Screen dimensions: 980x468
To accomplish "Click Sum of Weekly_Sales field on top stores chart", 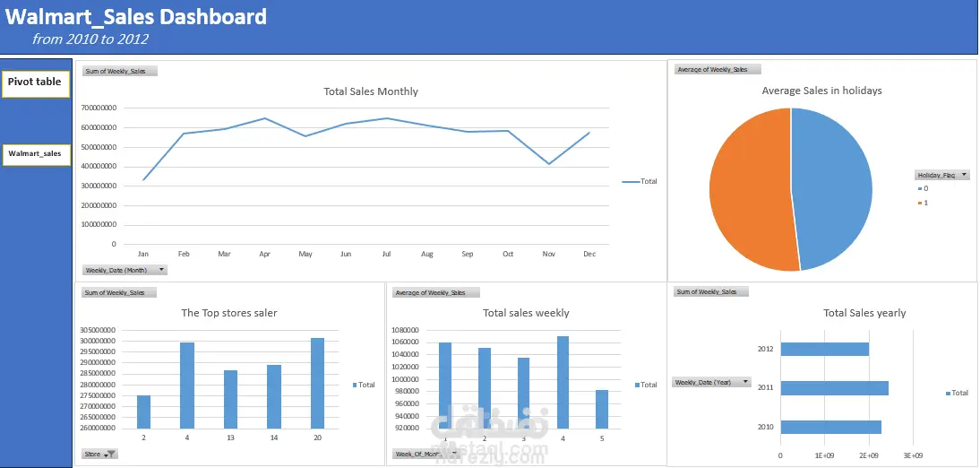I will click(119, 292).
